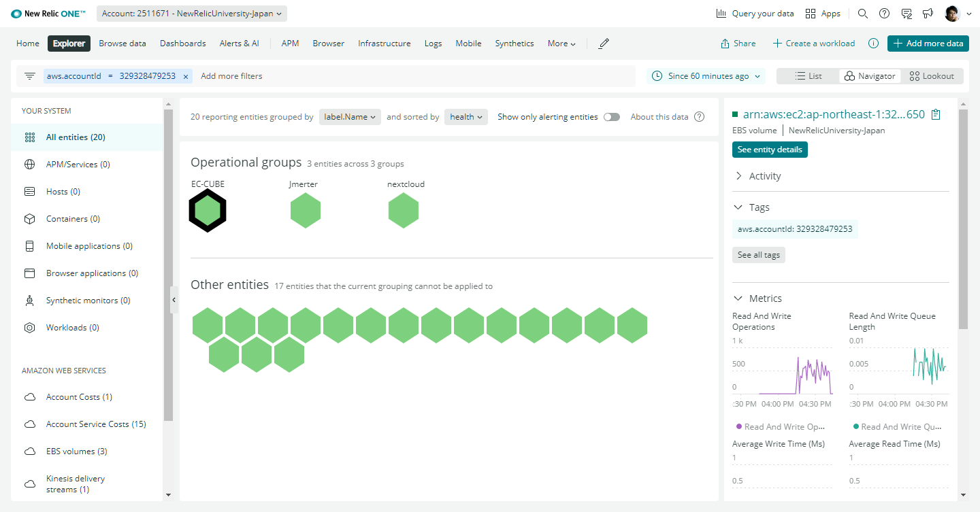
Task: Open the Browse data tab
Action: click(x=122, y=44)
